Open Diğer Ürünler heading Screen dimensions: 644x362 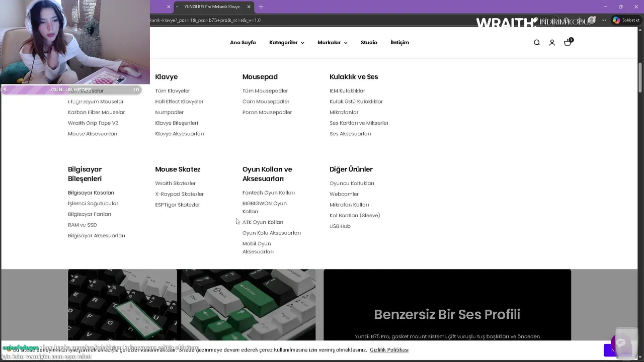click(x=351, y=169)
